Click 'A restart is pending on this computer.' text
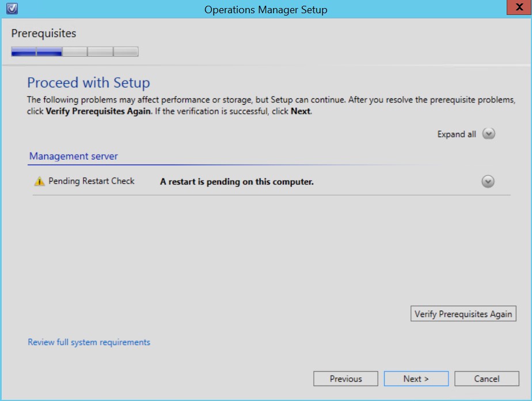Viewport: 532px width, 401px height. pyautogui.click(x=237, y=182)
